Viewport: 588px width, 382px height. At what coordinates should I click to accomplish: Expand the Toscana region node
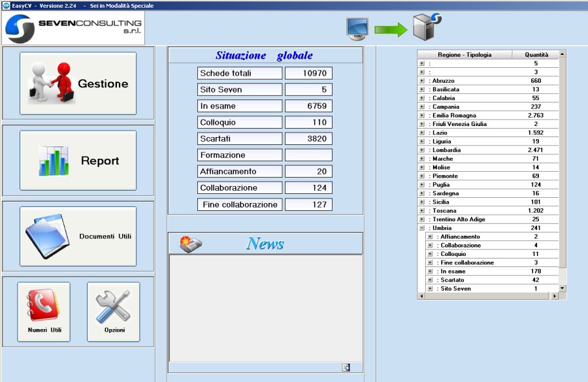(422, 210)
